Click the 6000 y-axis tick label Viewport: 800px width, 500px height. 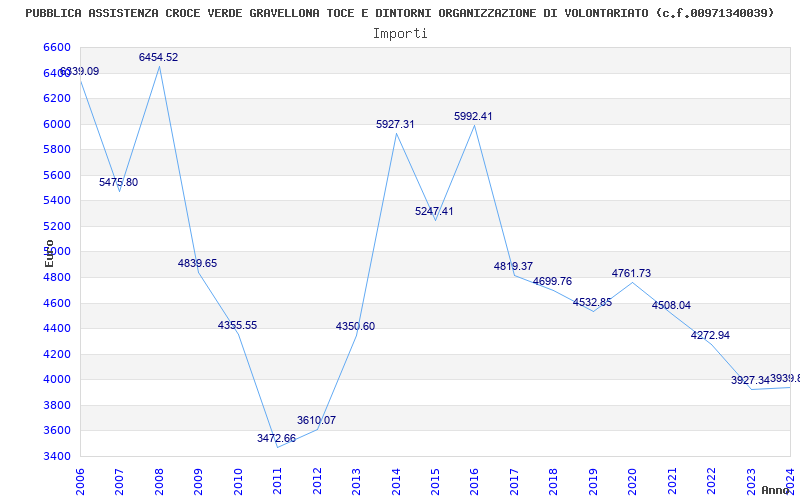pyautogui.click(x=57, y=124)
